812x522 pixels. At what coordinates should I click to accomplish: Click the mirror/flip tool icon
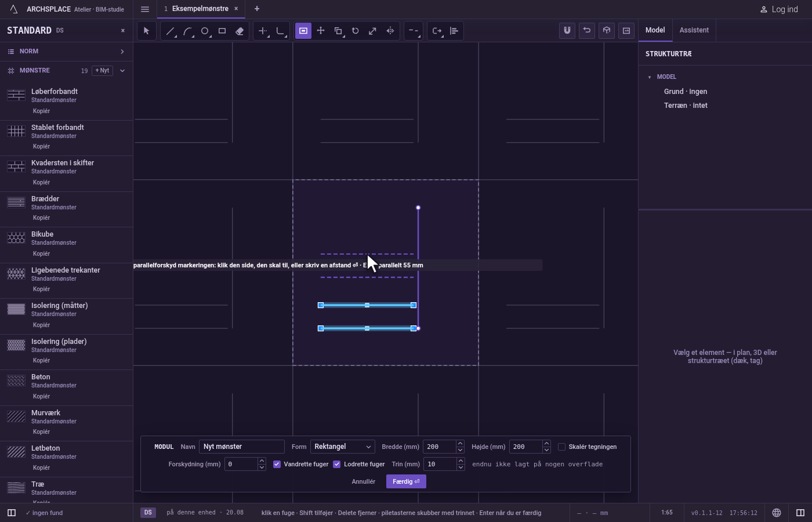(x=390, y=31)
